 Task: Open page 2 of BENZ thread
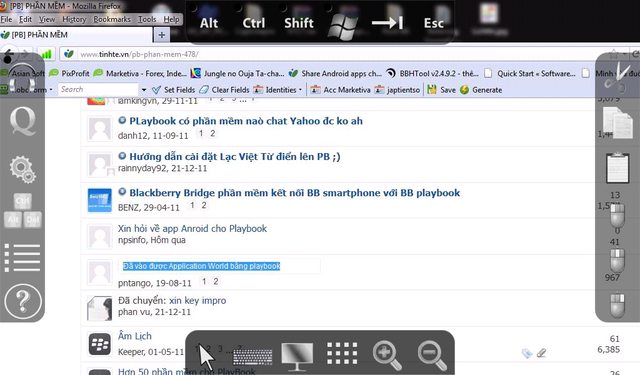point(204,205)
